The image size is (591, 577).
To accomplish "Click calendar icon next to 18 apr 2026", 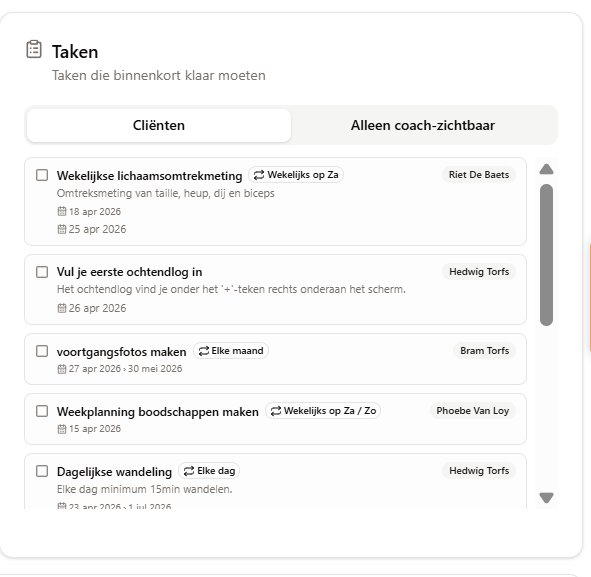I will (x=62, y=211).
